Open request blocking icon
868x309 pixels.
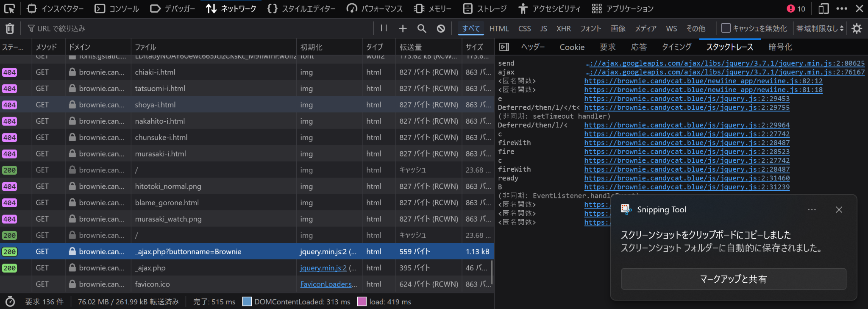pos(441,28)
